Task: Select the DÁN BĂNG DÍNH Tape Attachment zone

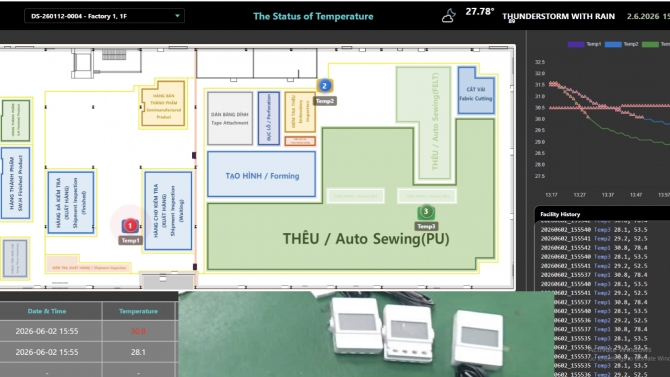Action: [x=230, y=118]
